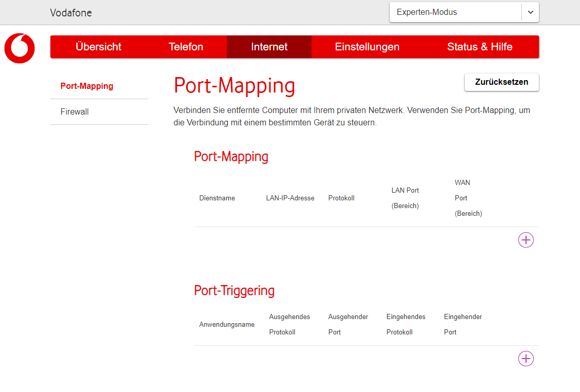
Task: Switch to the Telefon tab
Action: pyautogui.click(x=186, y=47)
